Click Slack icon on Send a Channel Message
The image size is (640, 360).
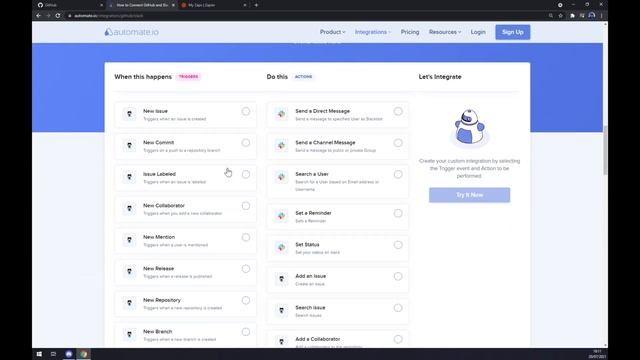click(x=281, y=145)
